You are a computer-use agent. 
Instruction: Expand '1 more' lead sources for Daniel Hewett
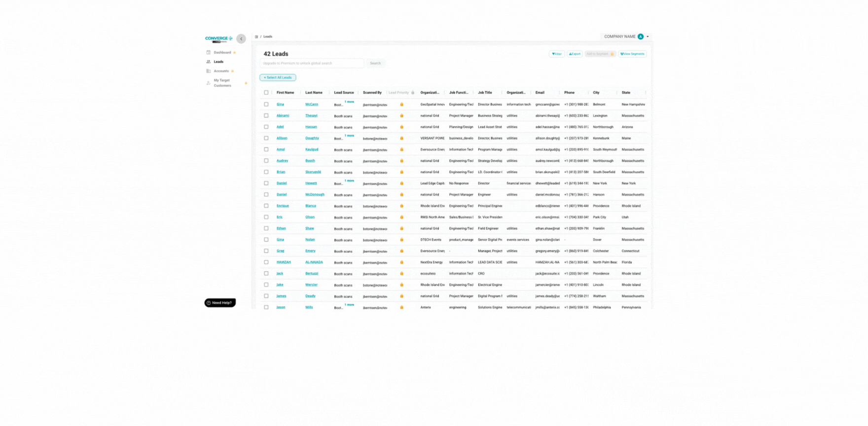pos(349,180)
